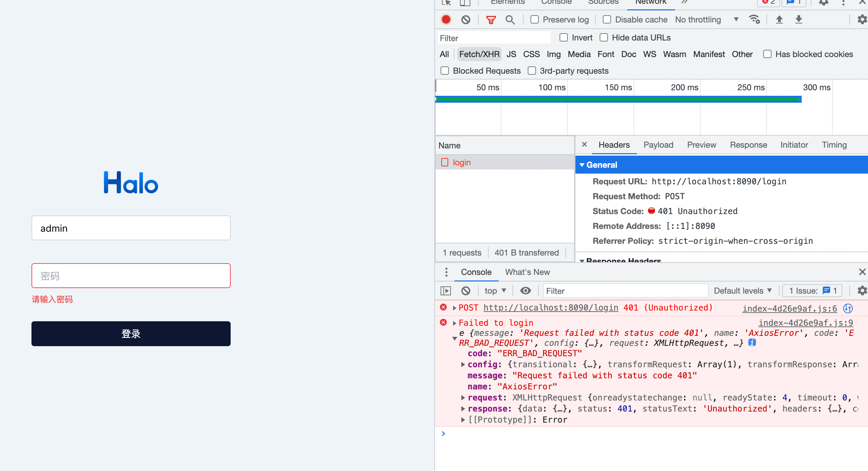Click the 登录 login button
This screenshot has width=868, height=471.
(131, 334)
